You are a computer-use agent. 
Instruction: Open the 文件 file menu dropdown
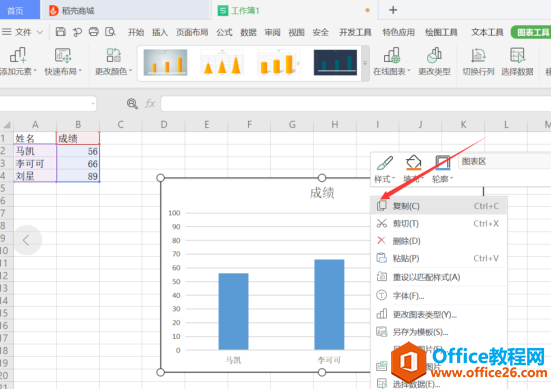pyautogui.click(x=23, y=32)
